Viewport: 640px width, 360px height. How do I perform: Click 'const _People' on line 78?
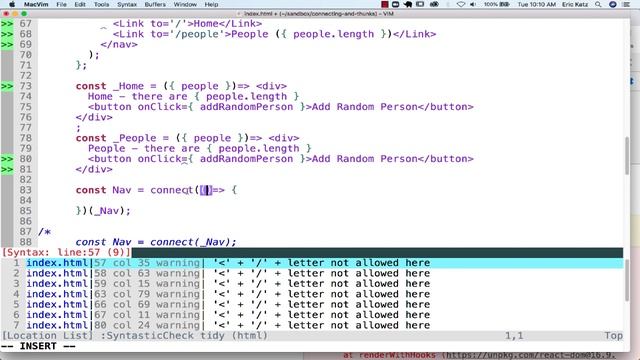click(116, 138)
